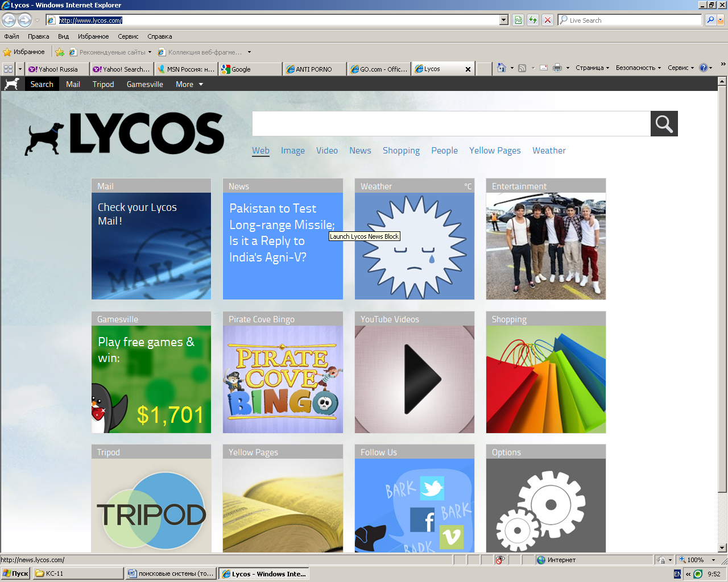Image resolution: width=728 pixels, height=582 pixels.
Task: Click the Live Search magnifier button
Action: (x=710, y=20)
